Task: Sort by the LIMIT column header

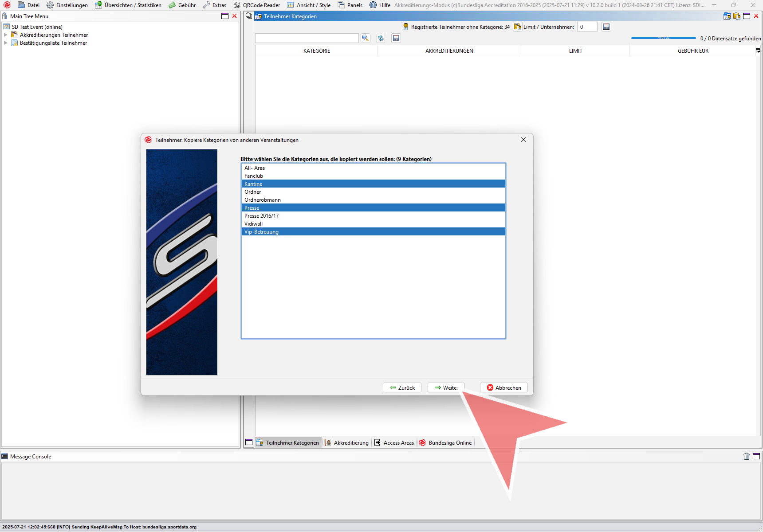Action: tap(575, 51)
